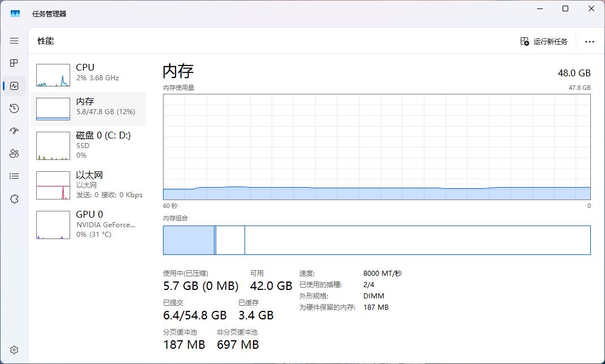The image size is (605, 364).
Task: Open the App history page icon
Action: pyautogui.click(x=14, y=109)
